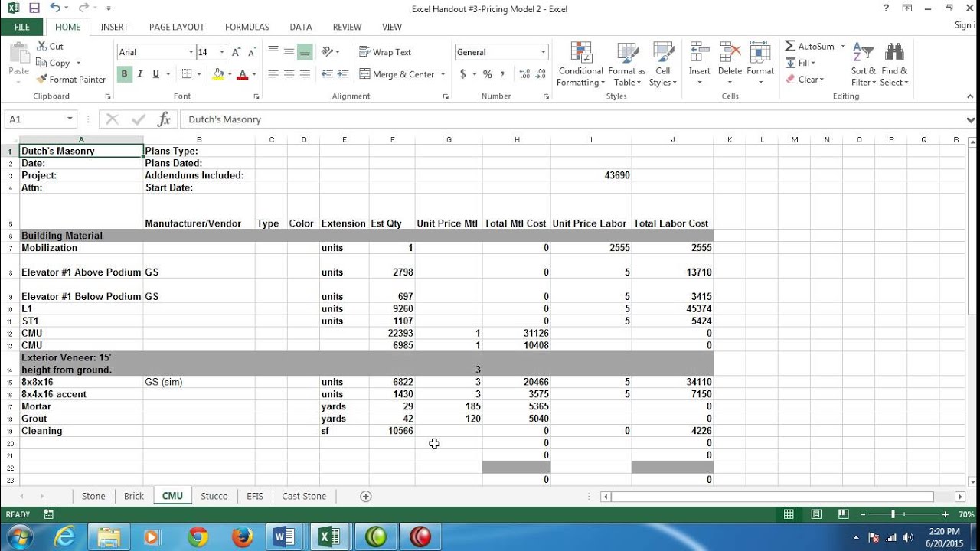Screen dimensions: 980x551
Task: Switch to the PAGE LAYOUT tab
Action: [x=177, y=27]
